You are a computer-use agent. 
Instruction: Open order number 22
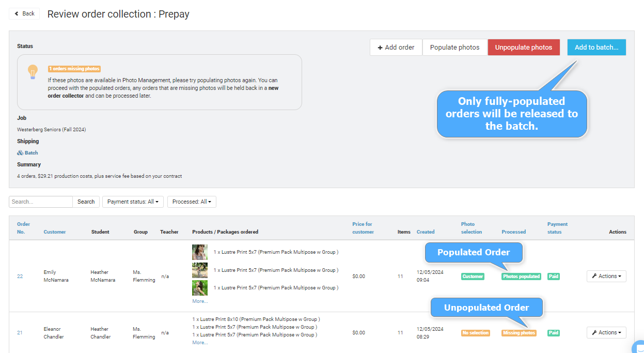point(20,277)
